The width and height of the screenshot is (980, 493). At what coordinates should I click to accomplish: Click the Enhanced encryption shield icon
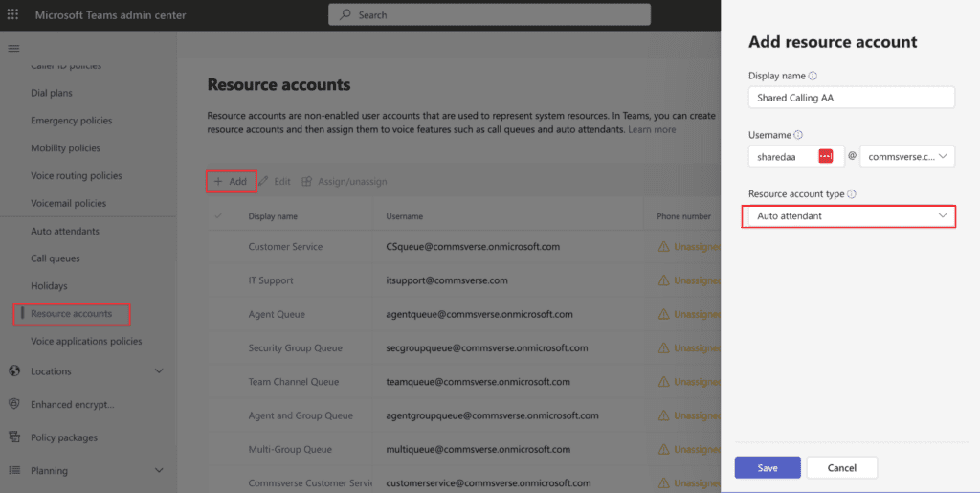click(x=13, y=404)
